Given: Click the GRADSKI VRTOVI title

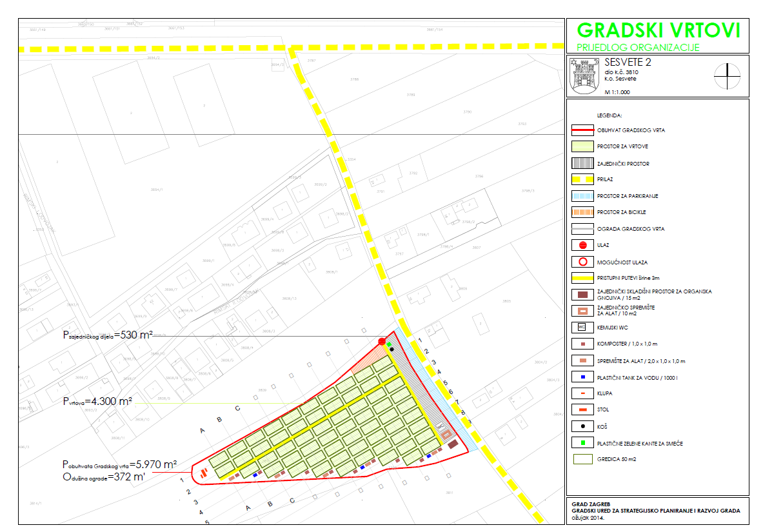Looking at the screenshot, I should (658, 30).
